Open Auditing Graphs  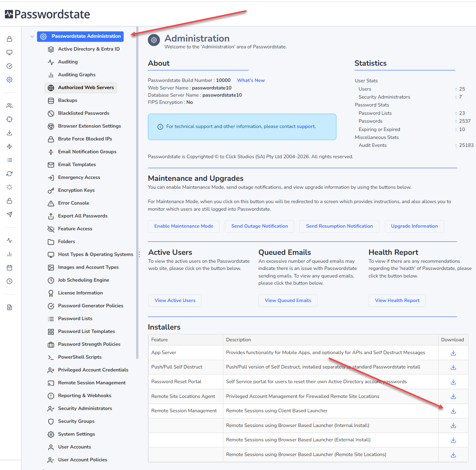click(72, 75)
